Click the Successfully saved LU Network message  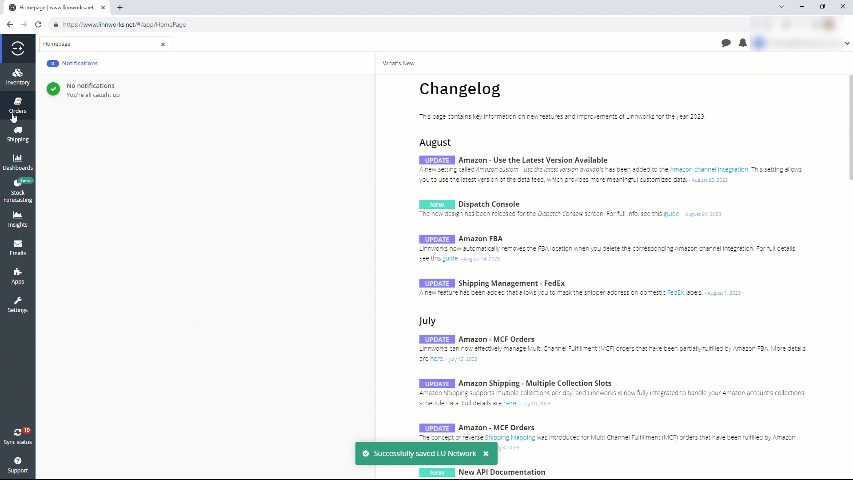424,453
